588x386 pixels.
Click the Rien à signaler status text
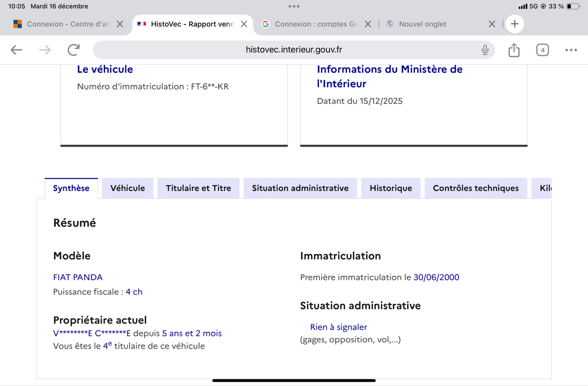coord(339,327)
